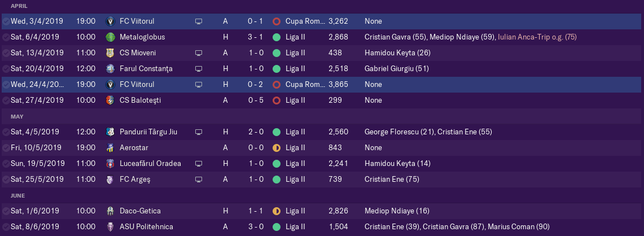Image resolution: width=644 pixels, height=236 pixels.
Task: Open Iulian Anca-Trip own goal scorer entry
Action: (x=537, y=37)
